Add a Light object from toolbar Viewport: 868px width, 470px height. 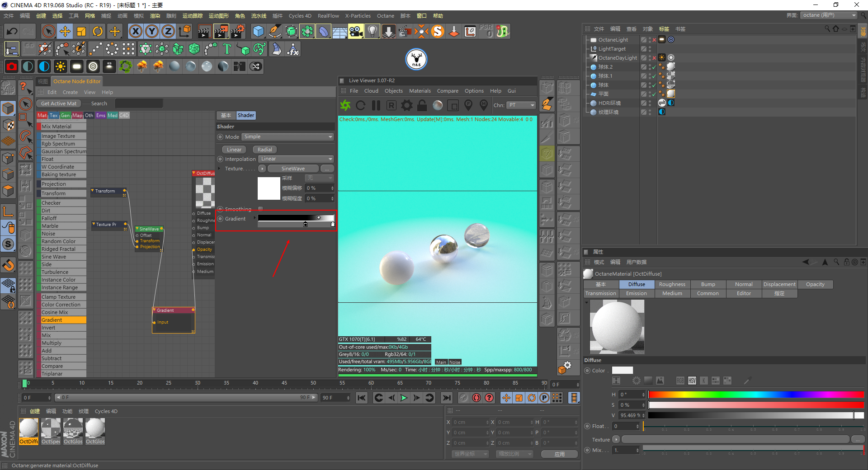pyautogui.click(x=372, y=31)
